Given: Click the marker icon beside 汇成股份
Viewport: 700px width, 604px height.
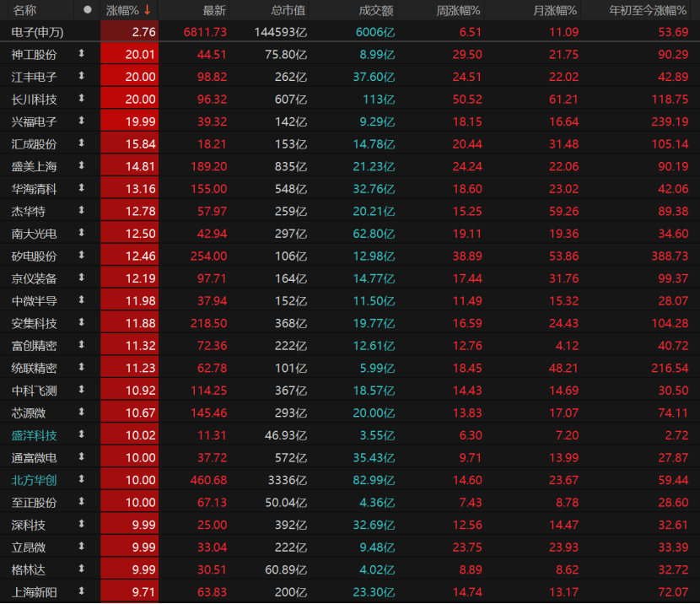Looking at the screenshot, I should point(81,143).
